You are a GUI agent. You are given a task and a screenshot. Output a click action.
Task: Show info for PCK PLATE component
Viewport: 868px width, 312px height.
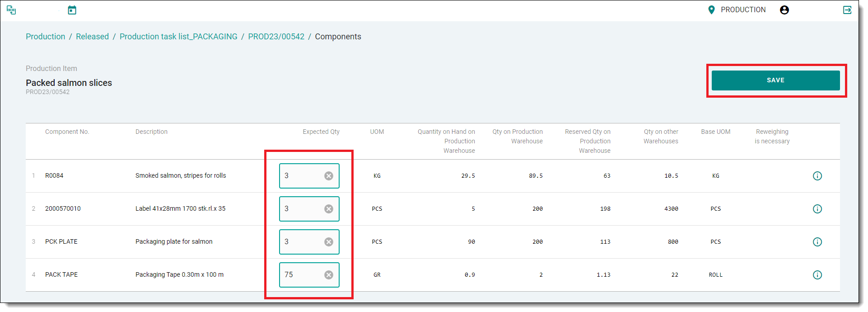(x=817, y=242)
